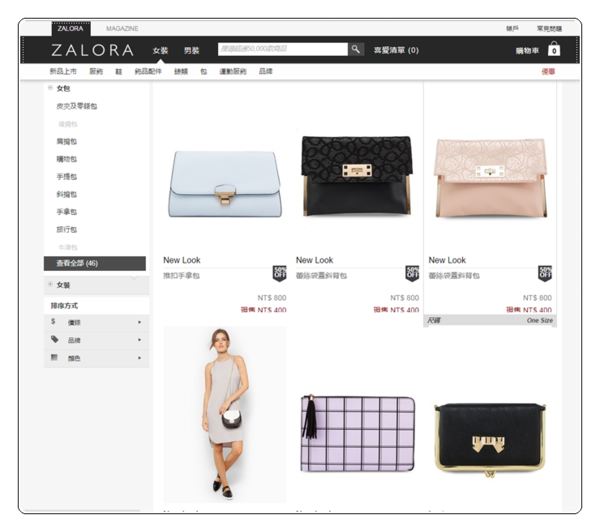Open the black lace clutch product image
Image resolution: width=600 pixels, height=532 pixels.
pos(357,176)
